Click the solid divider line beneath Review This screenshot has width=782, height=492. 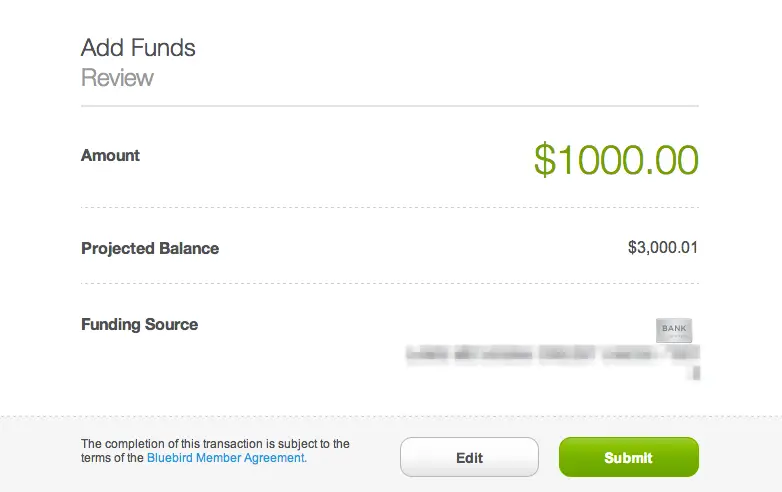[390, 106]
